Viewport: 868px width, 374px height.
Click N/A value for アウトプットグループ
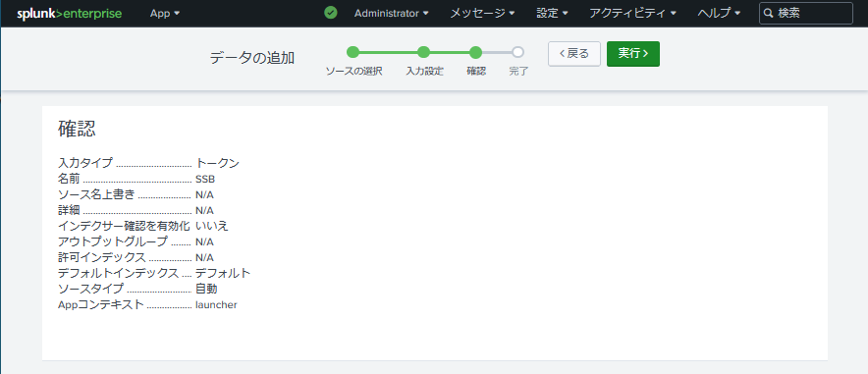coord(204,241)
